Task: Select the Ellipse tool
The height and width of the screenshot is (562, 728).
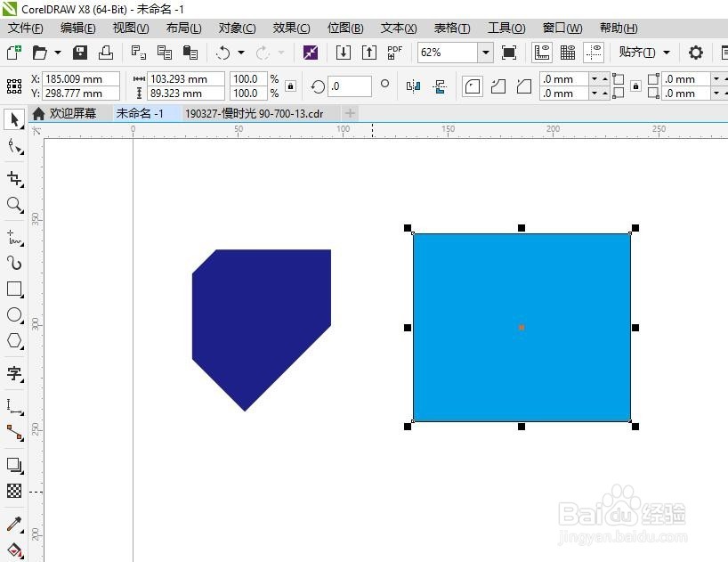Action: 14,315
